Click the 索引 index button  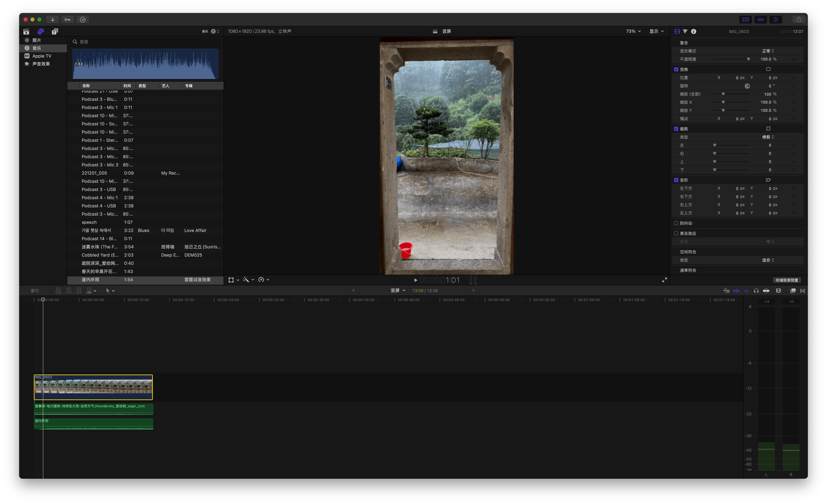coord(35,291)
